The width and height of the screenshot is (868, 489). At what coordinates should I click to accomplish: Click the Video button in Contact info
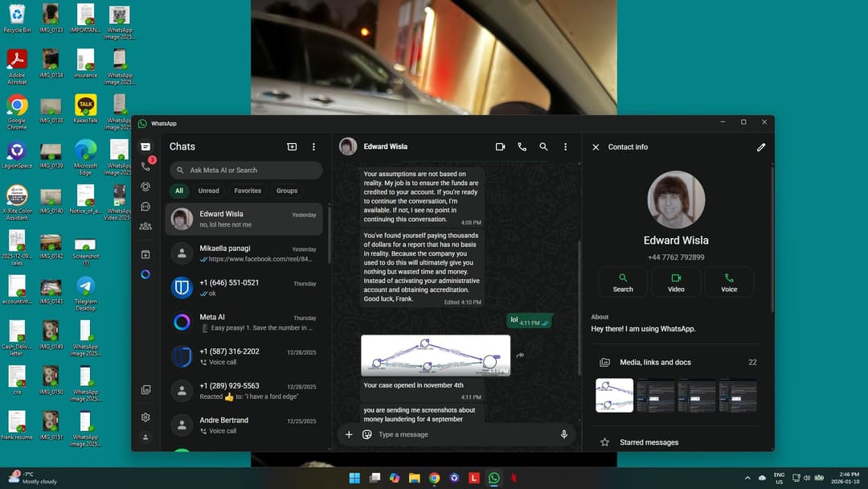coord(676,282)
